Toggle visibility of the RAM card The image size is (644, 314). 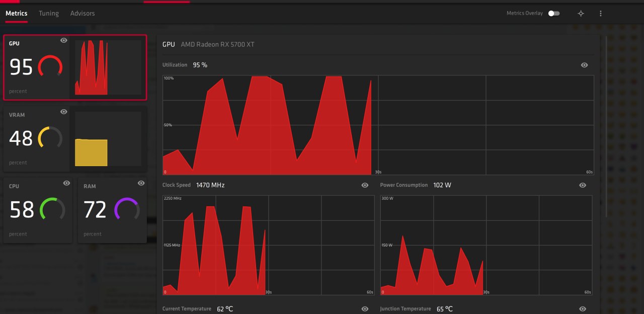tap(141, 183)
